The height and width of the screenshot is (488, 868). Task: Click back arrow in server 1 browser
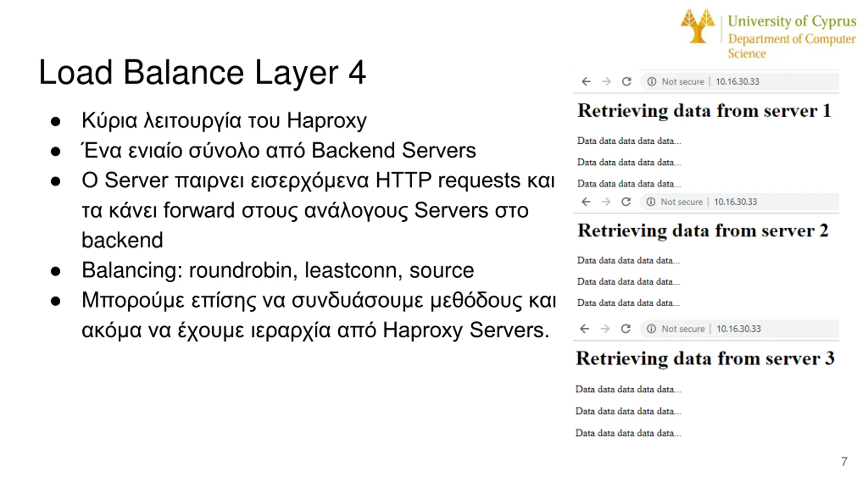tap(586, 82)
